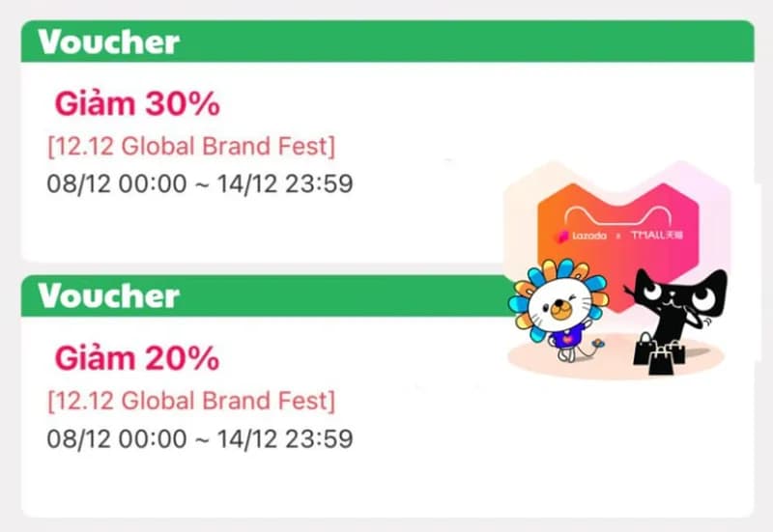Click the validity dates of the 20% voucher

(199, 438)
